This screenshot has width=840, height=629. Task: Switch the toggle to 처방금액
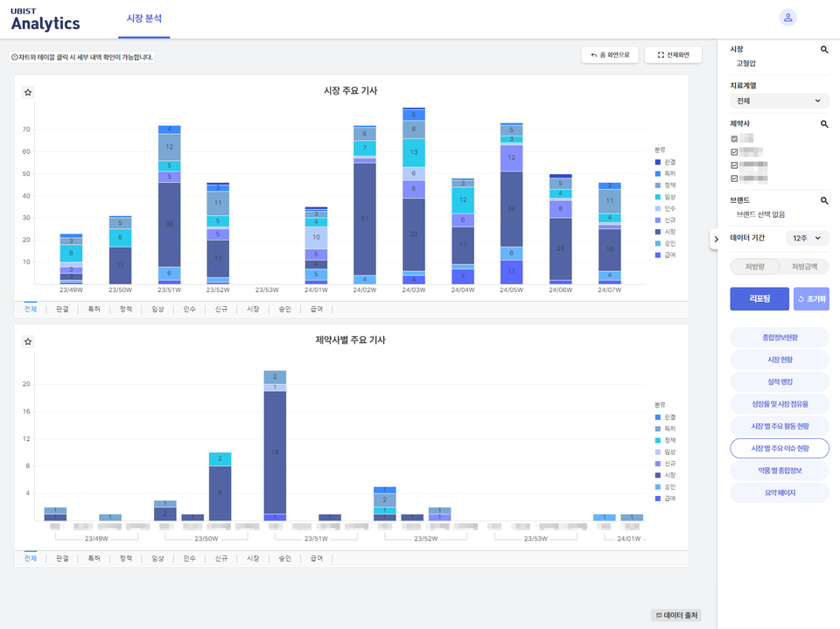pos(804,267)
